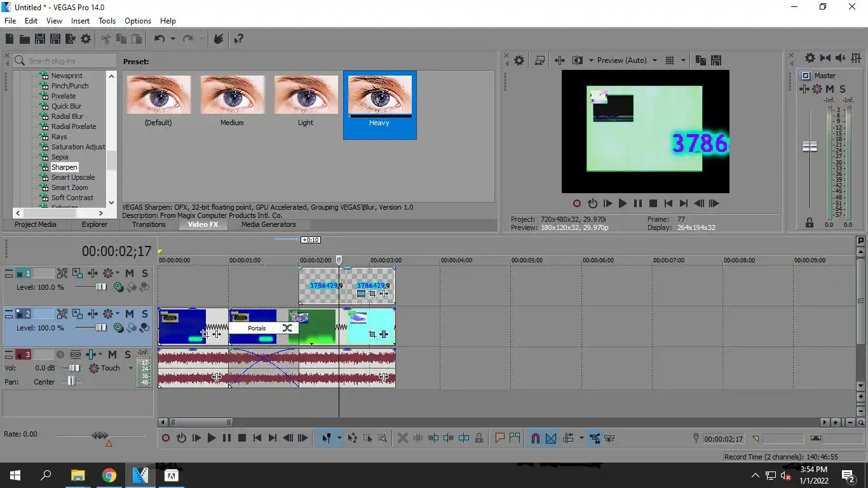The height and width of the screenshot is (488, 868).
Task: Click the Render As icon in the main toolbar
Action: (x=71, y=39)
